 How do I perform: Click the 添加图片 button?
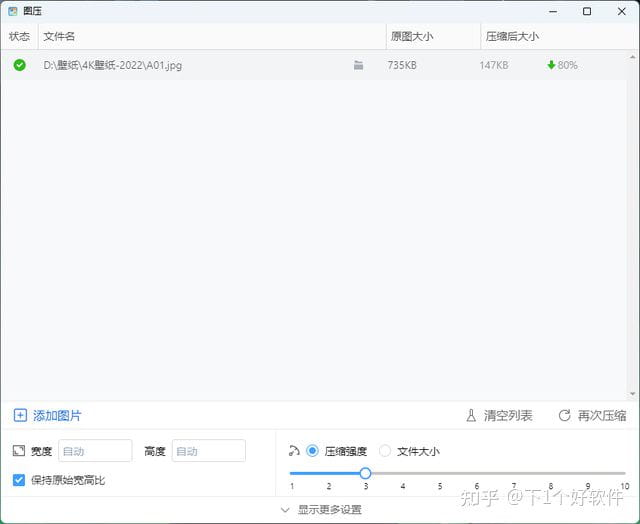48,415
